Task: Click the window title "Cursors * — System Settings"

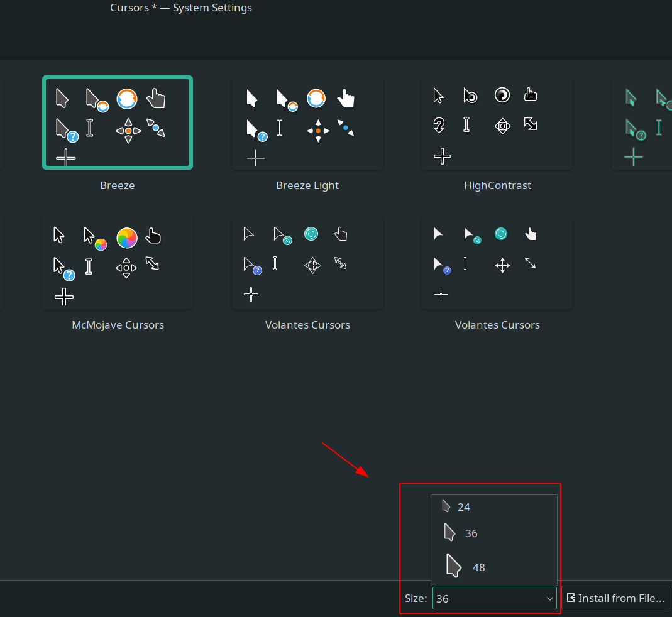Action: pos(181,8)
